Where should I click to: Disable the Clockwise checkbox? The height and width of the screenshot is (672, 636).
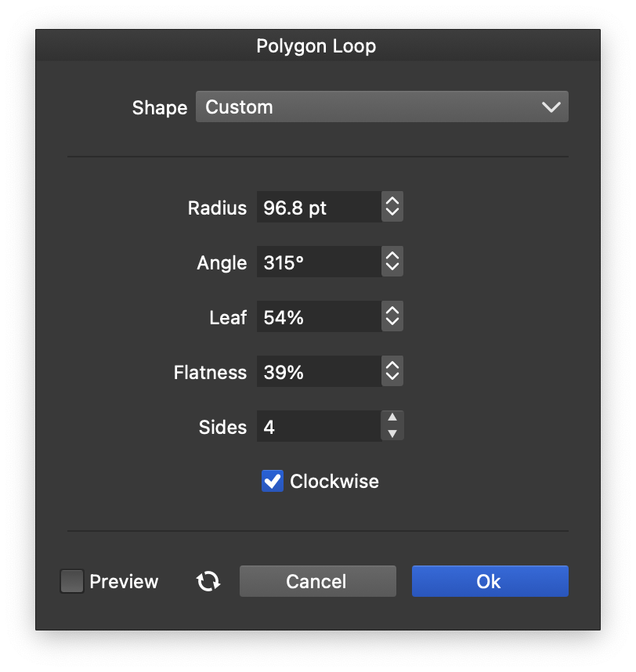[x=272, y=481]
